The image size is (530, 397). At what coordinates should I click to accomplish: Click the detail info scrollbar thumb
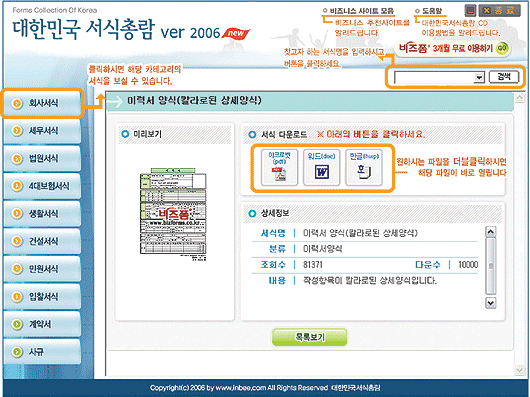[490, 267]
